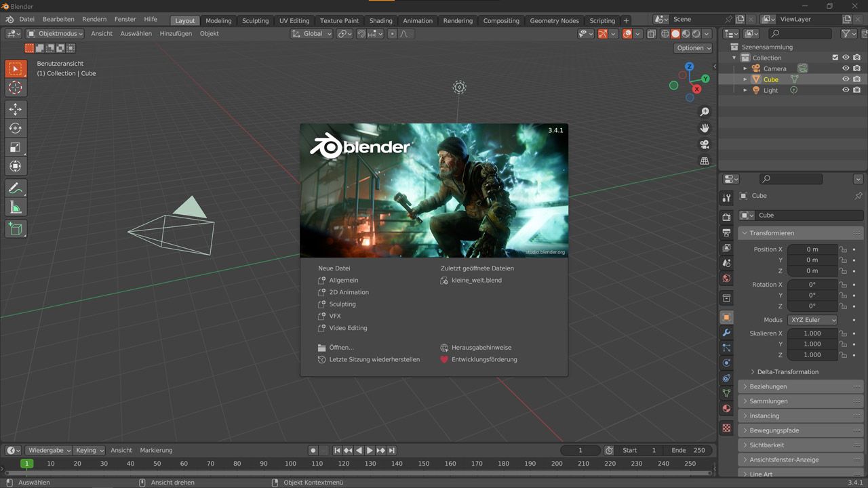Select the Move tool in the toolbar

(x=15, y=109)
